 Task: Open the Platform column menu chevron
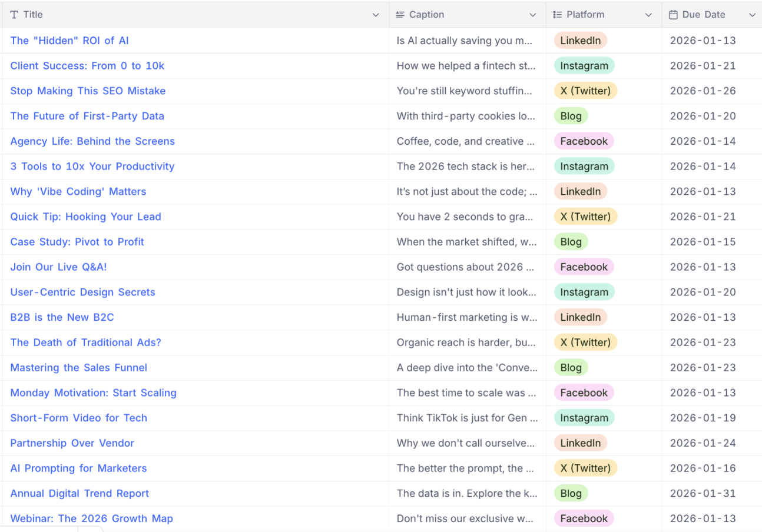[x=648, y=15]
